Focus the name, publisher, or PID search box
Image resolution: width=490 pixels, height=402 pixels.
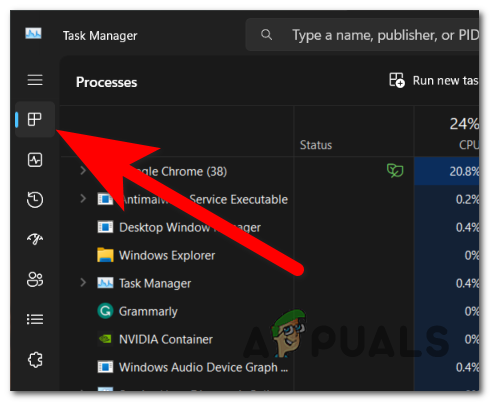362,35
